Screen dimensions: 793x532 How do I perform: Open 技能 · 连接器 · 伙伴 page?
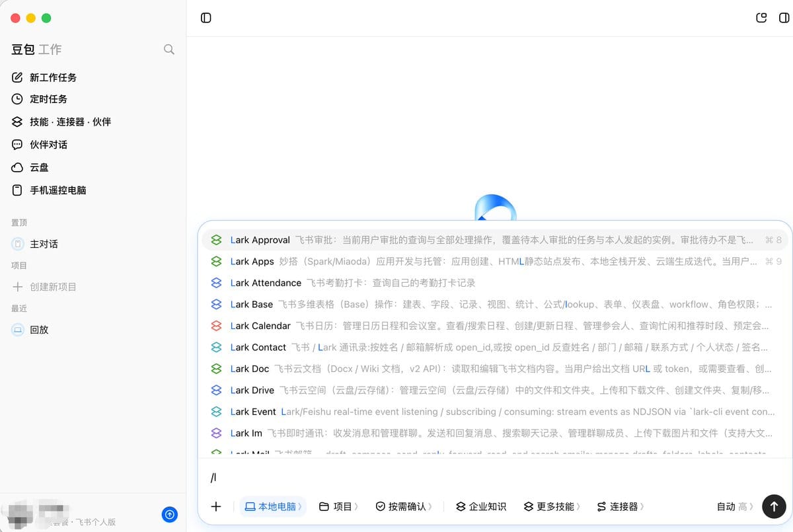click(93, 122)
